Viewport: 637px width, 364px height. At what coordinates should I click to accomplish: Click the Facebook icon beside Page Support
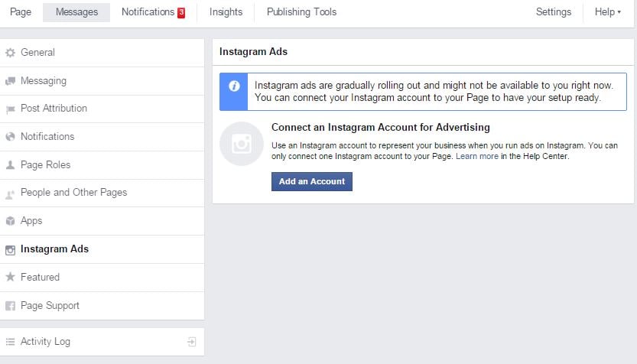10,306
